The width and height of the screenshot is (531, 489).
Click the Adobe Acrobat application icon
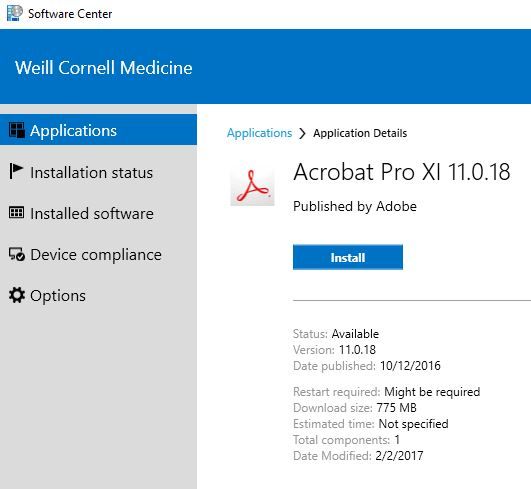coord(252,186)
